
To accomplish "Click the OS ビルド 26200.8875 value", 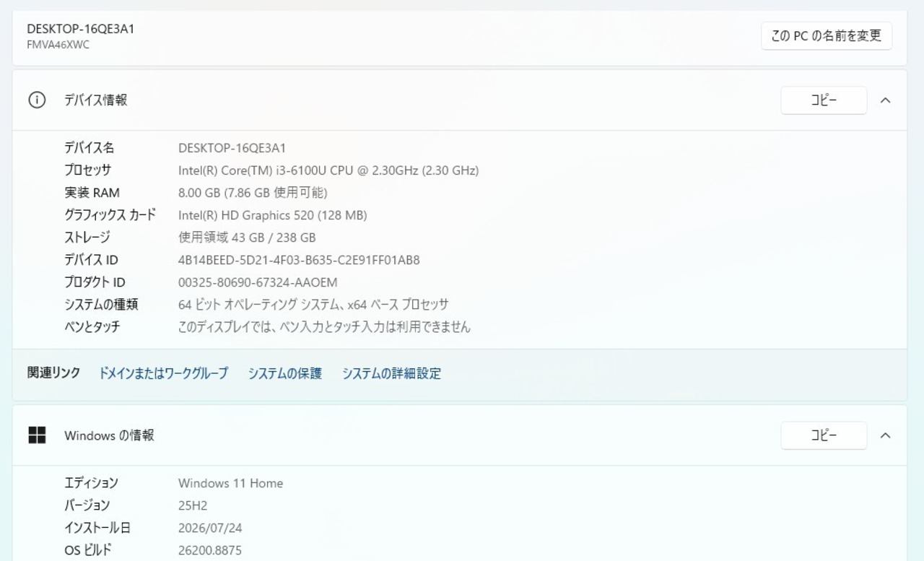I will click(210, 551).
